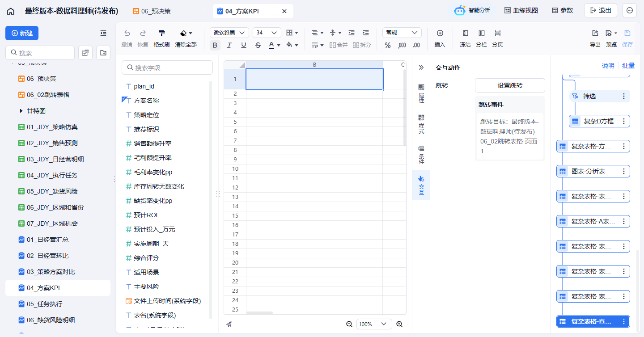644x337 pixels.
Task: Click the multi-select checklist icon near search
Action: coord(85,53)
